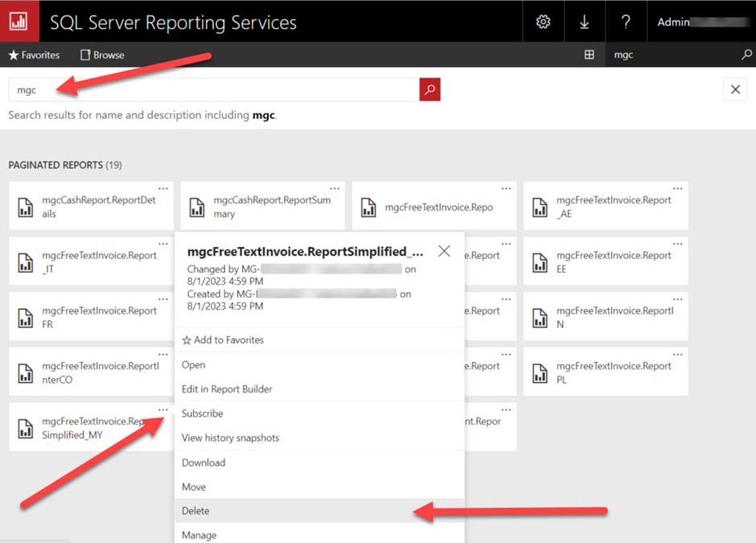
Task: Click the PAGINATED REPORTS (19) heading
Action: (65, 166)
